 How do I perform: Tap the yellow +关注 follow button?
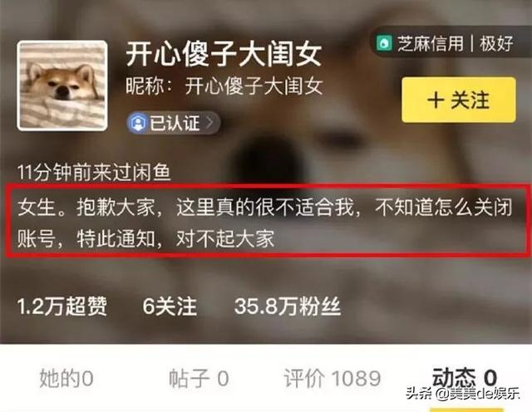[459, 100]
